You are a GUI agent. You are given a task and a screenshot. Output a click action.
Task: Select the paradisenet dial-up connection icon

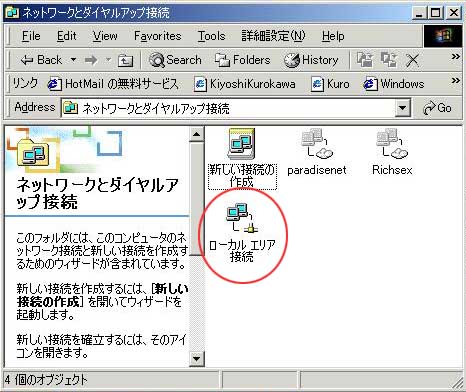317,144
